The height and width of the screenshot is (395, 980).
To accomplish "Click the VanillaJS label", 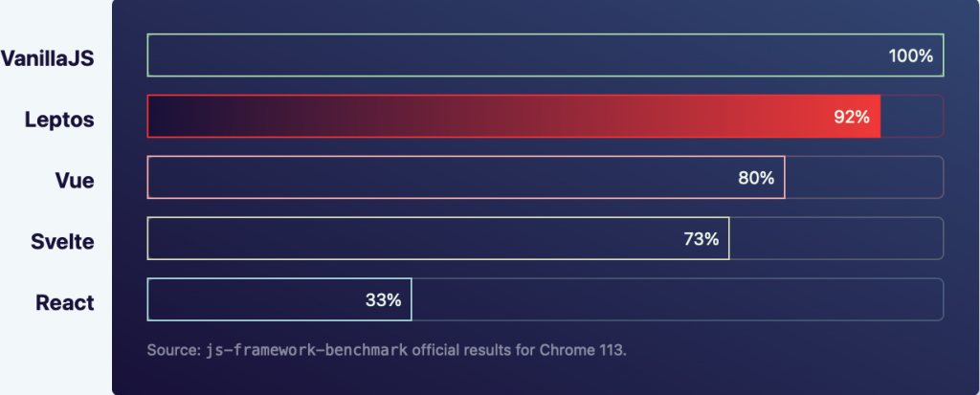I will pyautogui.click(x=48, y=58).
